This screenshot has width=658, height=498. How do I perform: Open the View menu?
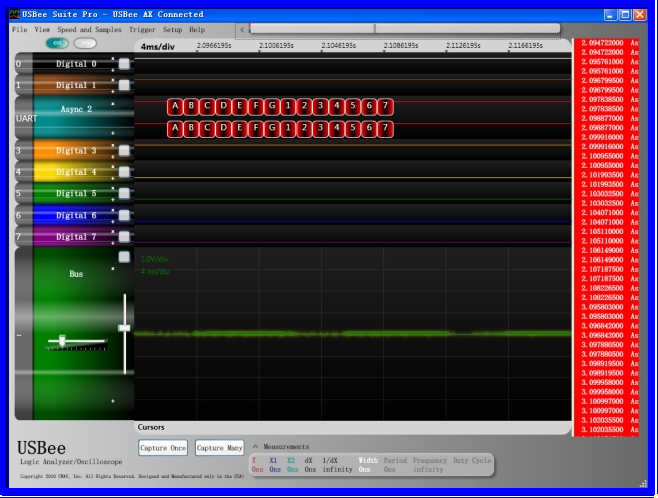coord(42,29)
